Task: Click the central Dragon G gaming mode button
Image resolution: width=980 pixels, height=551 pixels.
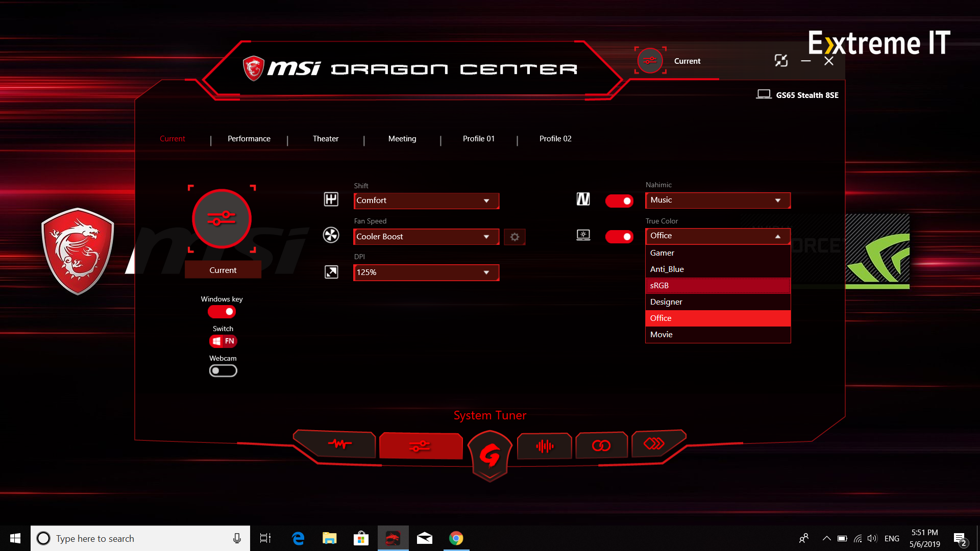Action: (x=489, y=455)
